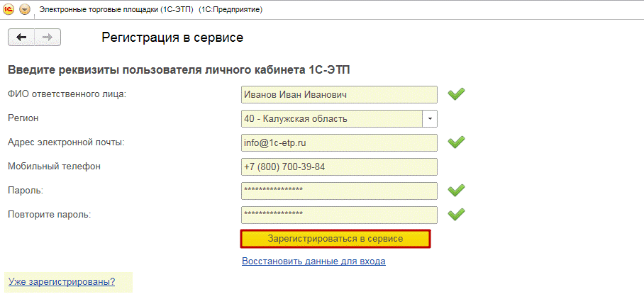Focus the email address input field

click(x=339, y=142)
